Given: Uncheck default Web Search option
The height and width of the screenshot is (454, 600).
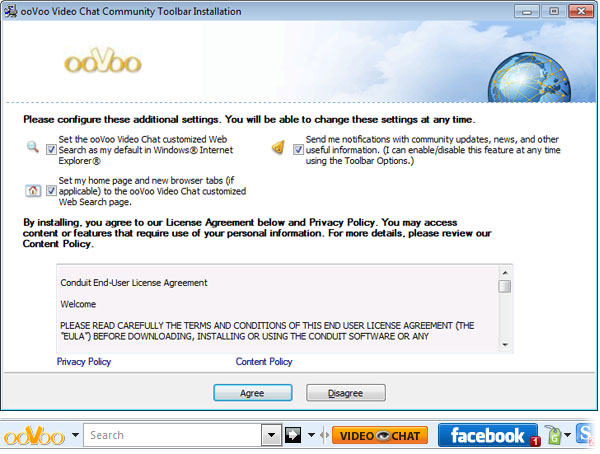Looking at the screenshot, I should [51, 150].
